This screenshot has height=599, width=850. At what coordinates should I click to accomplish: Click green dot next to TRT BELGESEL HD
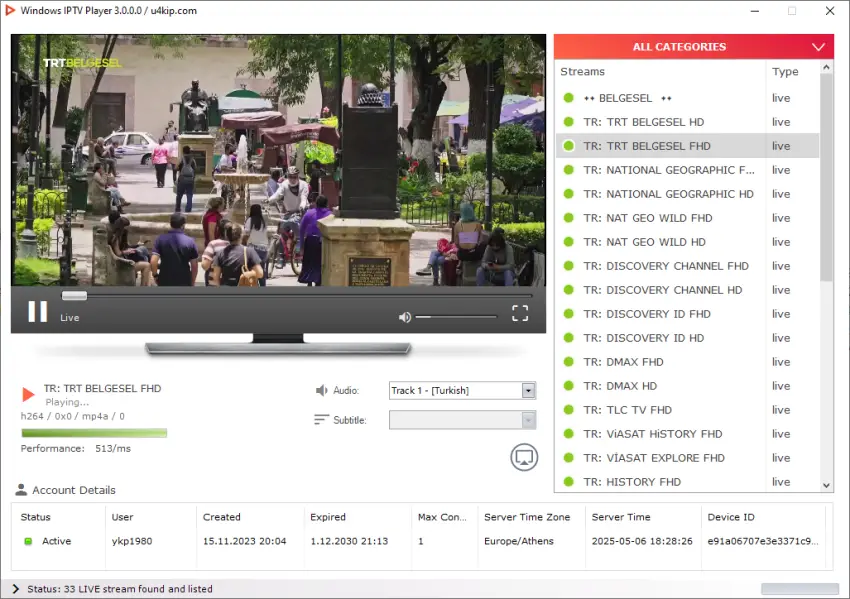568,121
